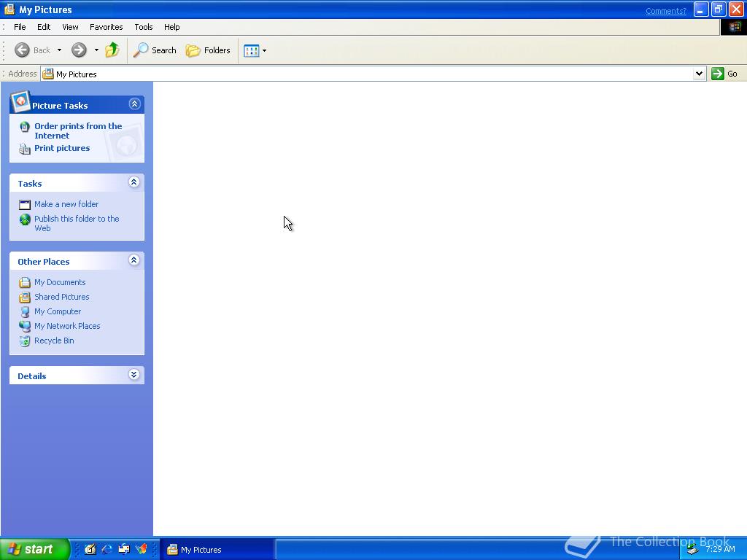The height and width of the screenshot is (560, 747).
Task: Click the My Network Places icon
Action: pos(25,327)
